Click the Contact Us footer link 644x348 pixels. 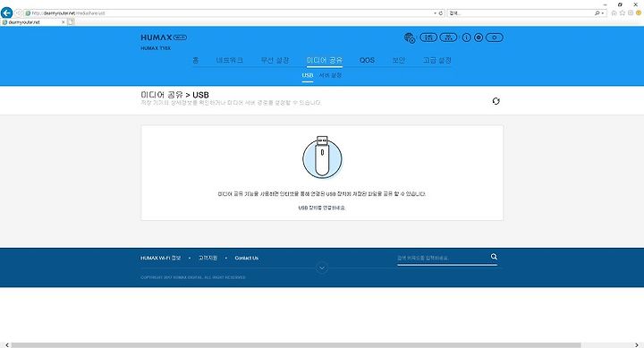[x=247, y=258]
